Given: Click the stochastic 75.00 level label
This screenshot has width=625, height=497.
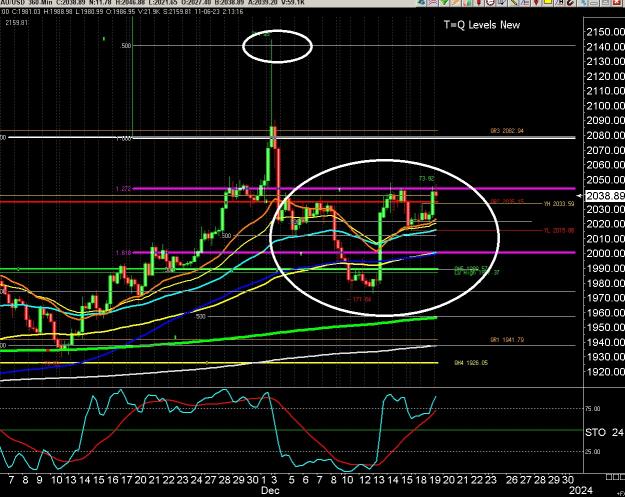Looking at the screenshot, I should tap(592, 409).
